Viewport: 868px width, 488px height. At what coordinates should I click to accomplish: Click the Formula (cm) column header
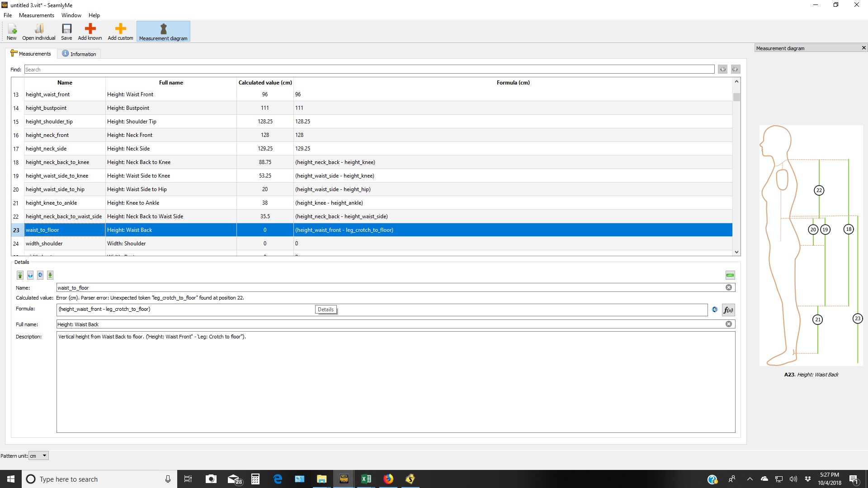(513, 82)
